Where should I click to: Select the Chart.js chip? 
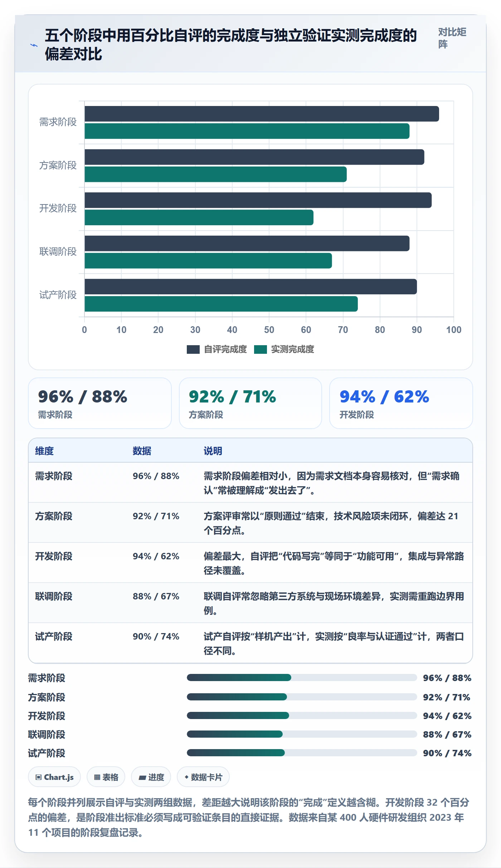[x=54, y=777]
